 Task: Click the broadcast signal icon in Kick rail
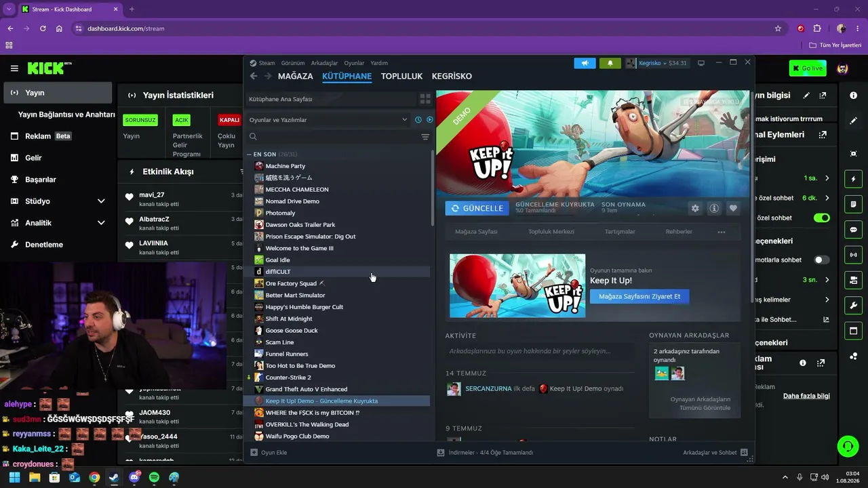[853, 255]
